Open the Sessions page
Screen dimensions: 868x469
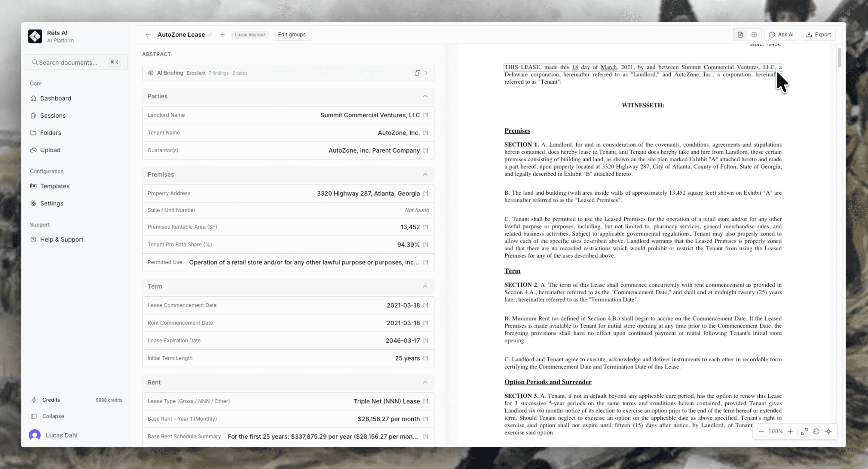(53, 116)
